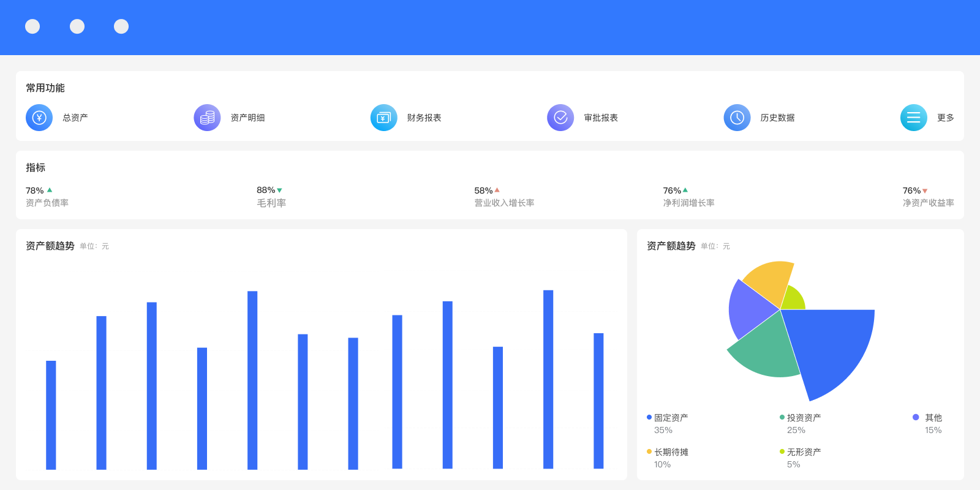This screenshot has height=490, width=980.
Task: Click the 58% indicator value
Action: [x=483, y=190]
